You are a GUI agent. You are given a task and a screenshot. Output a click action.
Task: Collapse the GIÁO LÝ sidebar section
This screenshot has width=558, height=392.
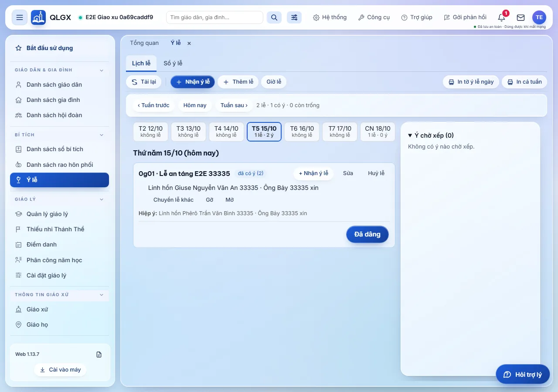59,199
